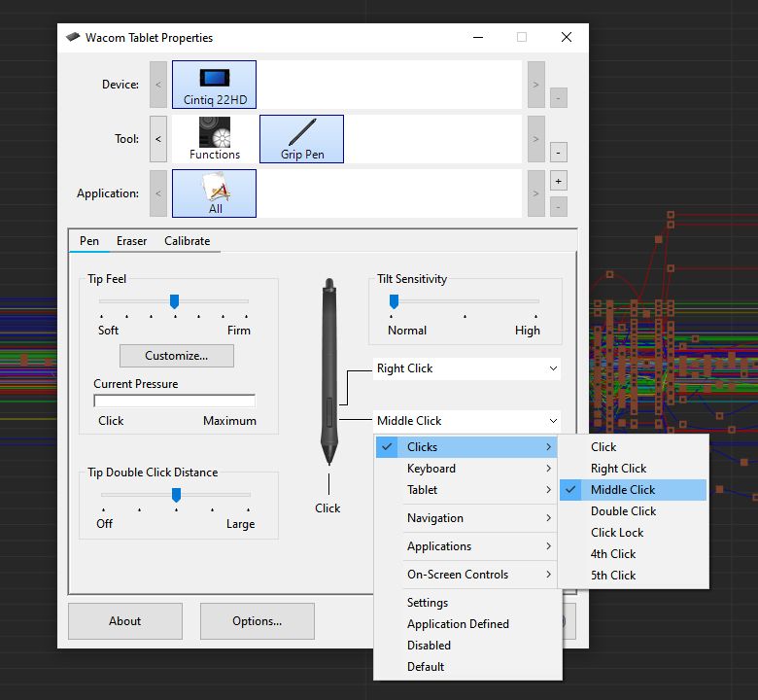Click the pen illustration side switch
Viewport: 758px width, 700px height.
coord(329,412)
